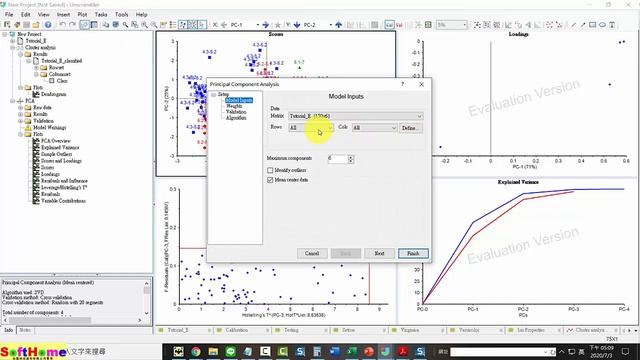Enable the Identify outliers checkbox
This screenshot has height=360, width=640.
[270, 170]
